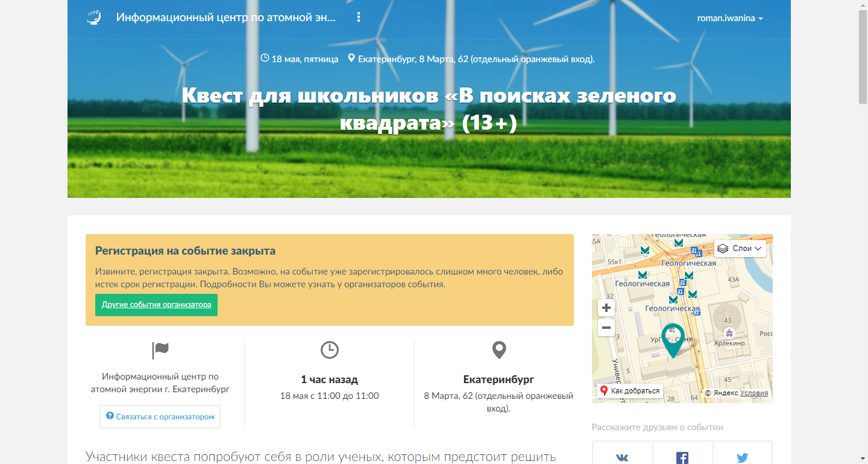Share the event on Facebook
The height and width of the screenshot is (464, 868).
coord(682,457)
